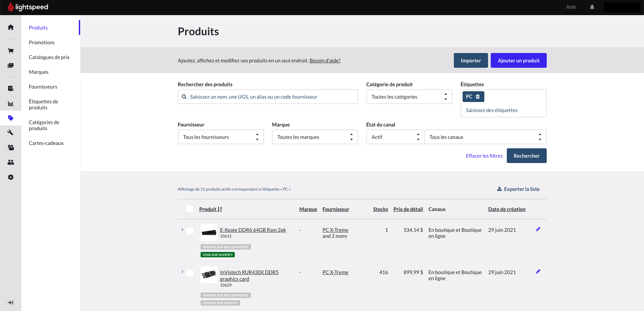This screenshot has height=311, width=644.
Task: Open the settings gear icon
Action: coord(10,177)
